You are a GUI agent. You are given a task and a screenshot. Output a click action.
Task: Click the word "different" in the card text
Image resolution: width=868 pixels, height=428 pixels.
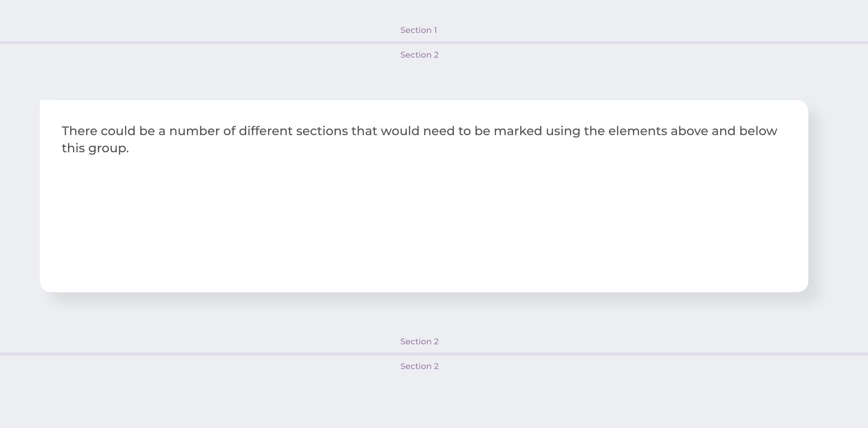point(266,131)
